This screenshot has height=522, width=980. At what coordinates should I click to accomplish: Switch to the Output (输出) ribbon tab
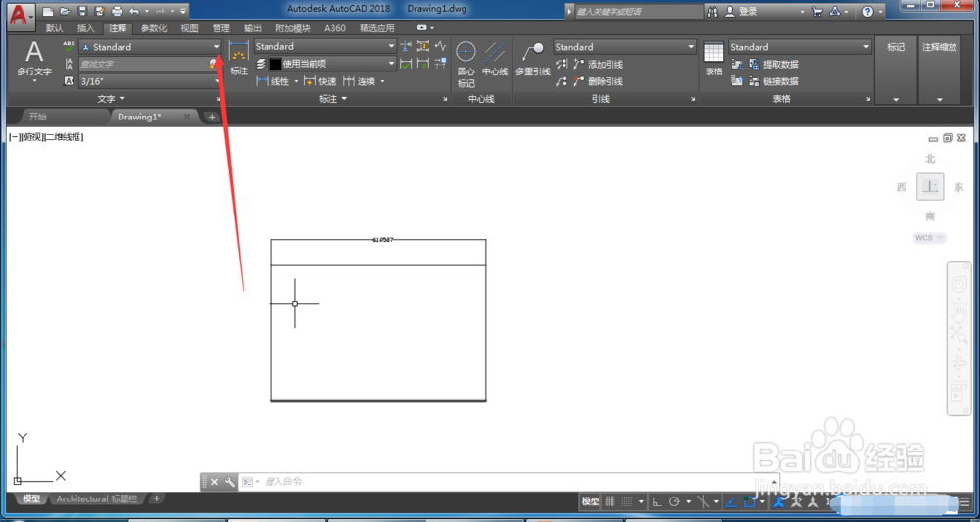click(x=253, y=28)
